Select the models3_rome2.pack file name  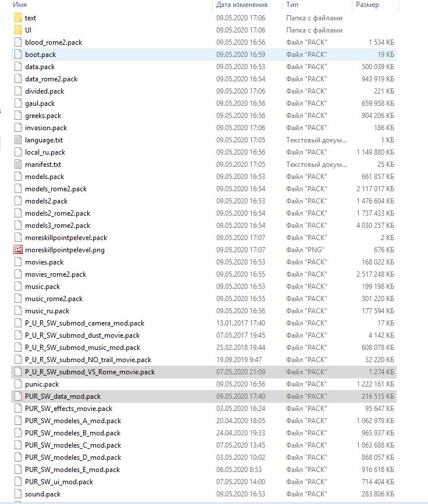[58, 226]
